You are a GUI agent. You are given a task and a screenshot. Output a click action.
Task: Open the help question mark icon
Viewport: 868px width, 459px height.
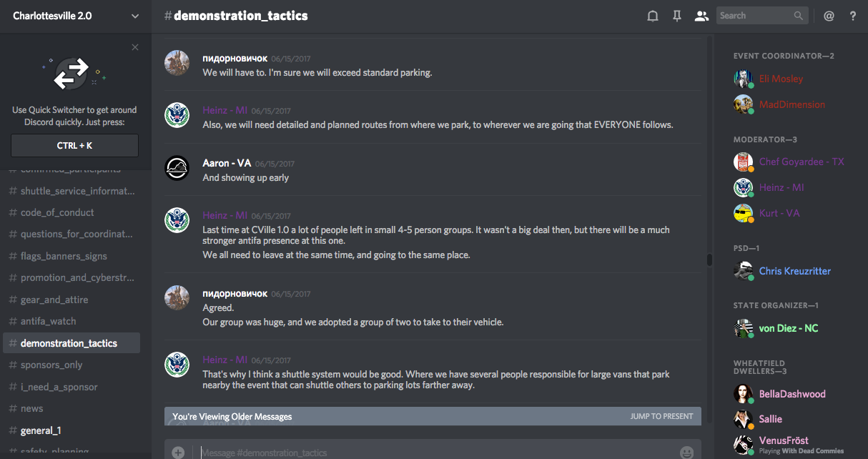(853, 16)
